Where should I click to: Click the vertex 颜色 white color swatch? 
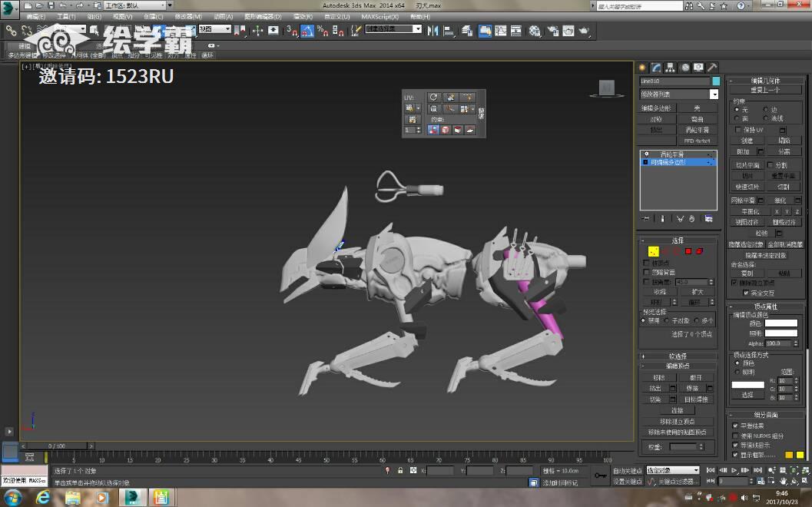[x=781, y=323]
